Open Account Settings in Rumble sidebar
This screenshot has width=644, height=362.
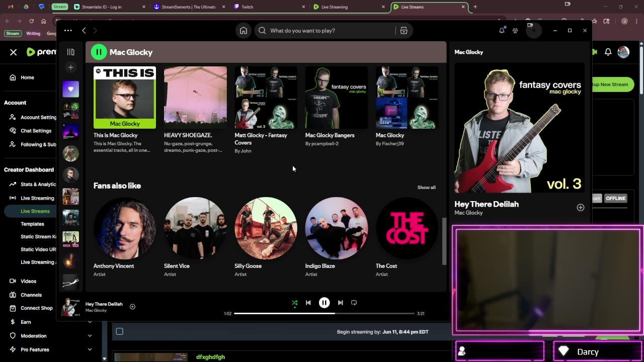33,117
